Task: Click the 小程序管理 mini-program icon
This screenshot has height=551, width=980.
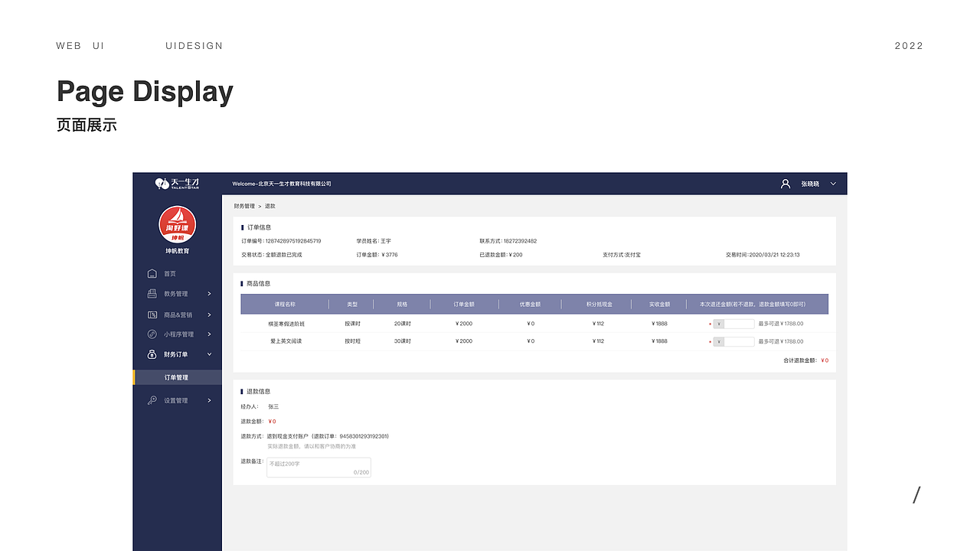Action: [152, 334]
